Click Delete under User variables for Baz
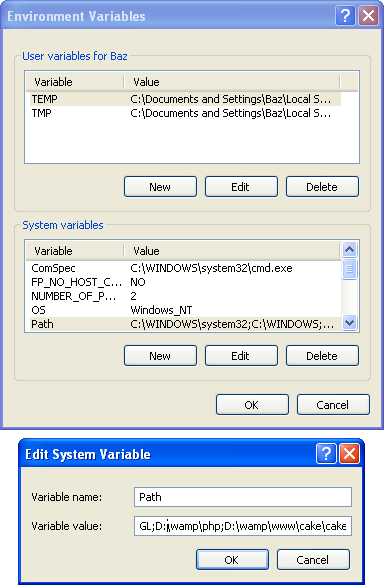 tap(322, 187)
